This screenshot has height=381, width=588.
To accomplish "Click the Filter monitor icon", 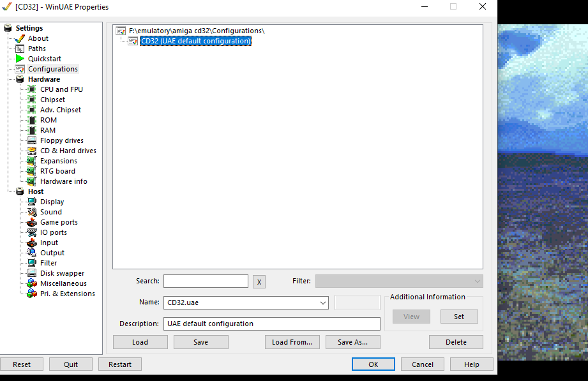I will click(32, 263).
